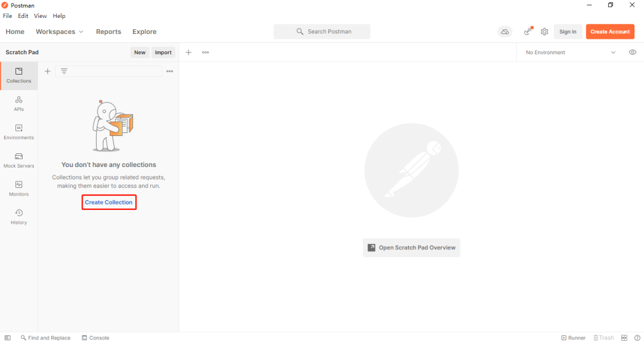Expand the No Environment dropdown
Image resolution: width=644 pixels, height=343 pixels.
click(x=571, y=52)
